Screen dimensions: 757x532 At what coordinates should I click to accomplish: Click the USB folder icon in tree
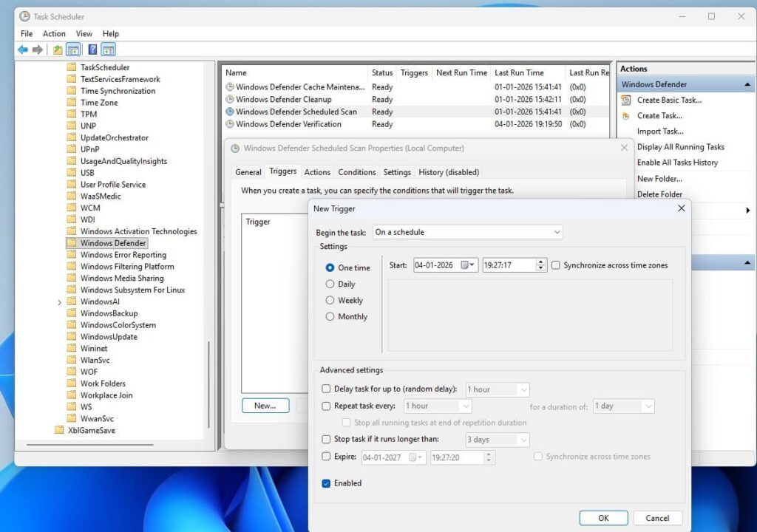point(72,172)
